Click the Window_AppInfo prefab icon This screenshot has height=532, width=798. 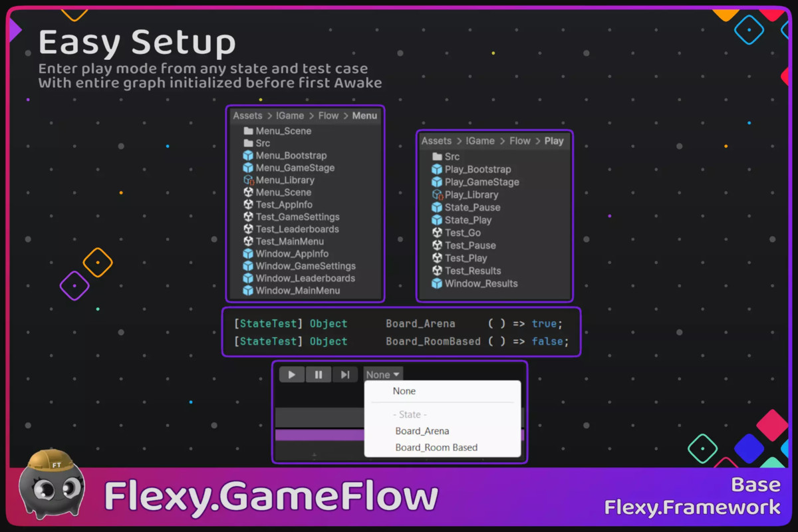point(249,253)
